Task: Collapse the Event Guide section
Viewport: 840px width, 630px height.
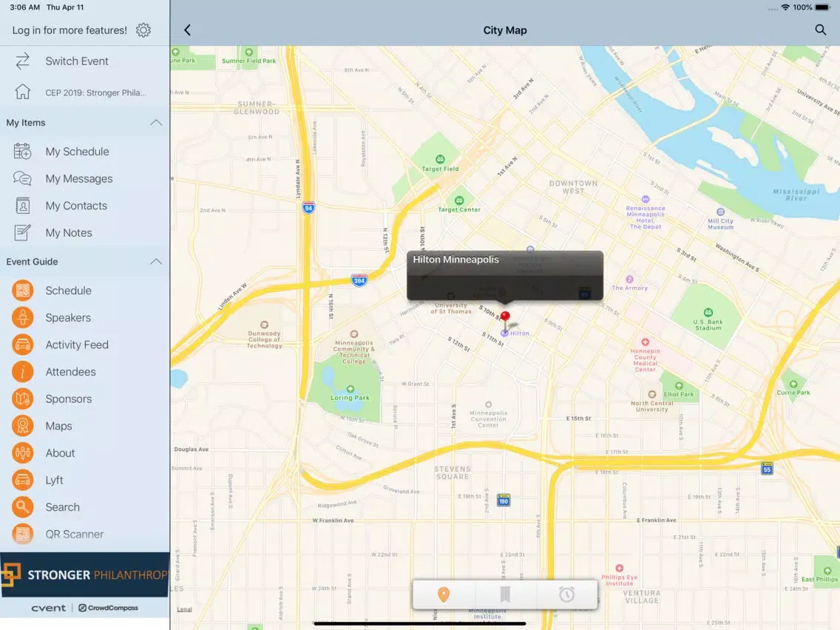Action: (156, 262)
